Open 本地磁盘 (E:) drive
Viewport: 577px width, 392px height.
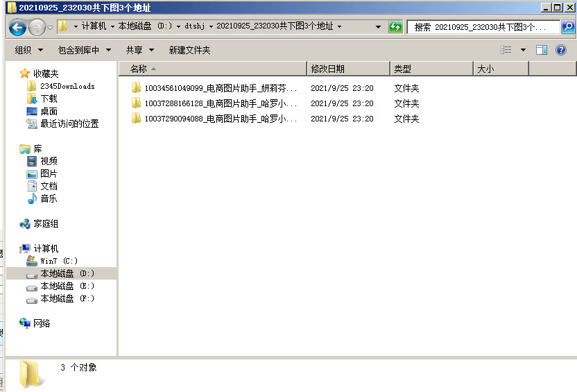[x=67, y=286]
